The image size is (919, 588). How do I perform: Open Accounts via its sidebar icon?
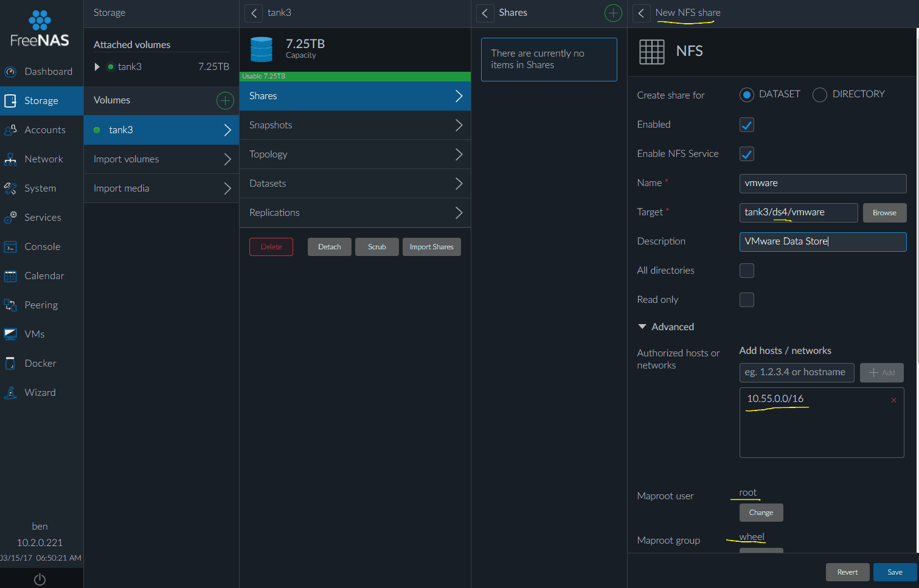[x=10, y=130]
